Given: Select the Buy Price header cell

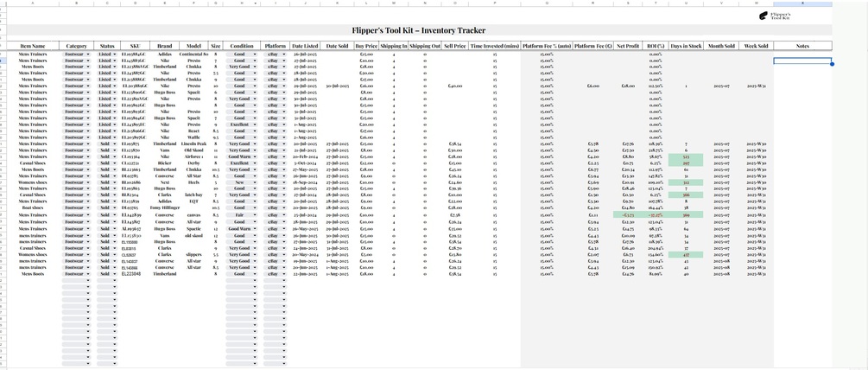Looking at the screenshot, I should pyautogui.click(x=366, y=46).
